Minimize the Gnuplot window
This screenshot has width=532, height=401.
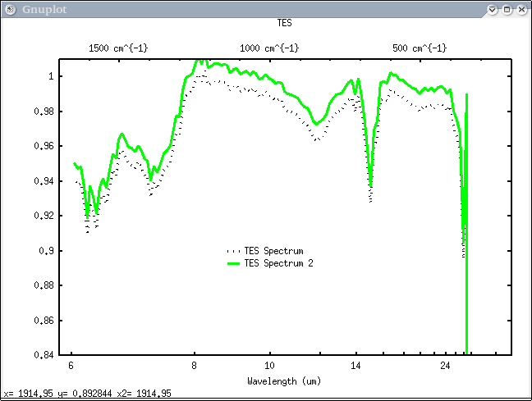[492, 10]
